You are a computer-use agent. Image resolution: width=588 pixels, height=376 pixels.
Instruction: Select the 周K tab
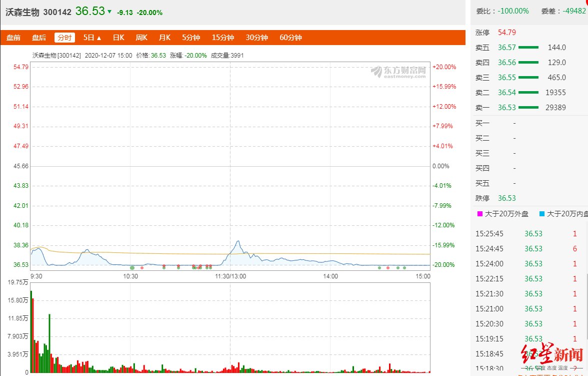[141, 38]
